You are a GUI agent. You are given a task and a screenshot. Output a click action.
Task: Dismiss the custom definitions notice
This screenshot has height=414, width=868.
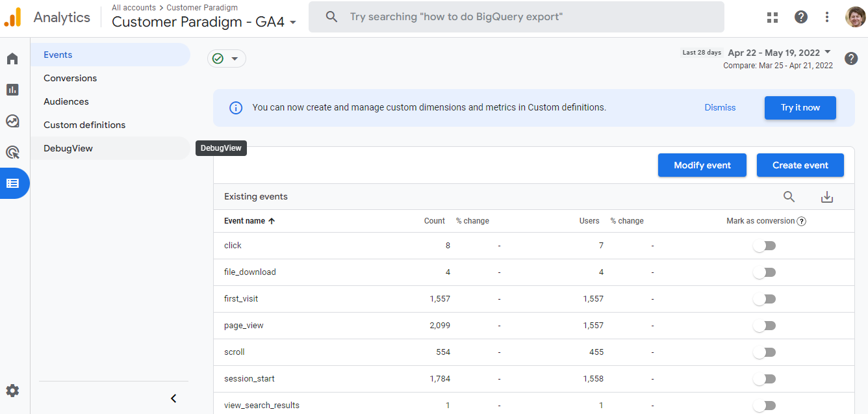coord(720,108)
